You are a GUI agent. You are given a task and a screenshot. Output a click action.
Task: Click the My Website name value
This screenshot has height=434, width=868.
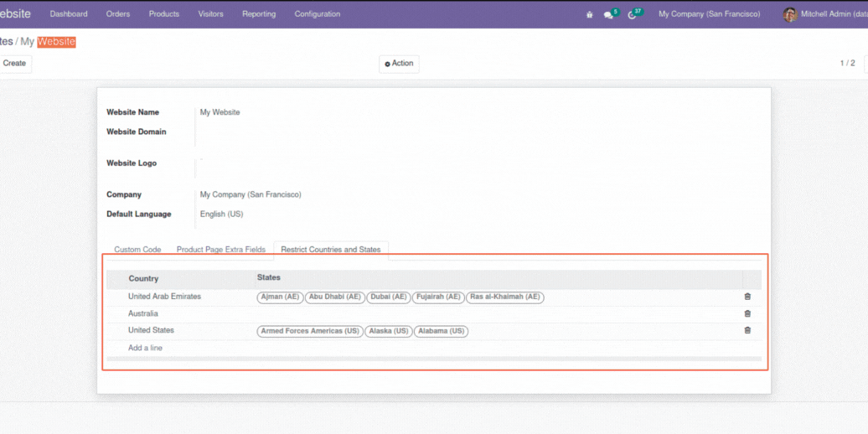pos(220,112)
